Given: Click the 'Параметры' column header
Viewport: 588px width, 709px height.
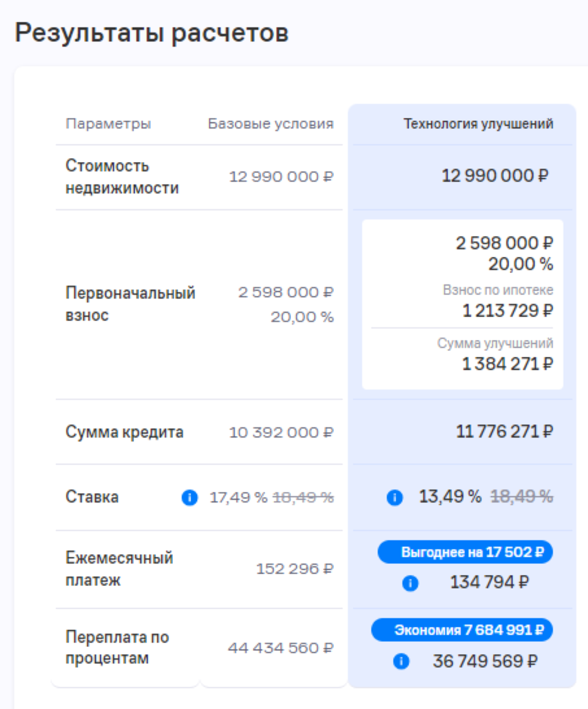Looking at the screenshot, I should point(108,124).
